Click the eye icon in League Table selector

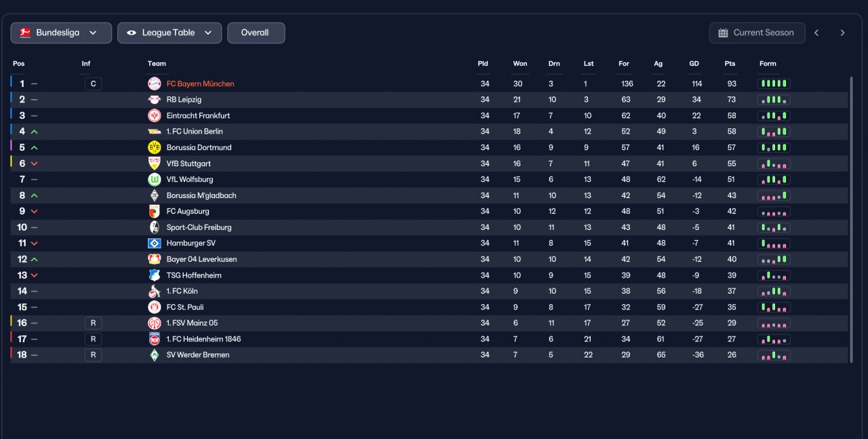132,33
